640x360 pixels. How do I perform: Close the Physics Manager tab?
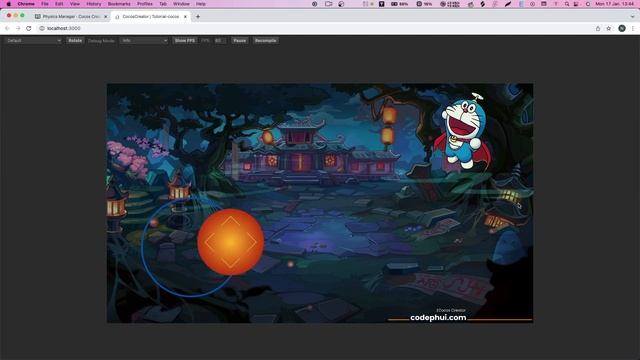[x=105, y=17]
